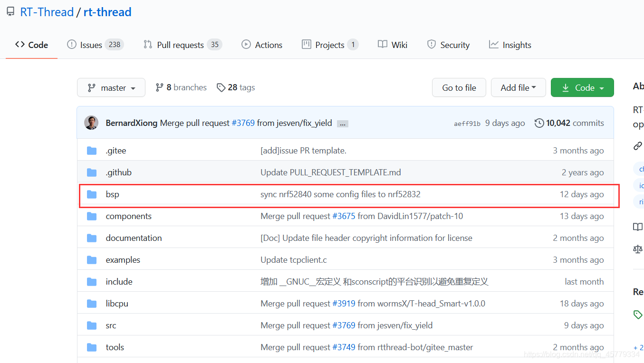Click the folder icon next to .gitee

coord(92,151)
